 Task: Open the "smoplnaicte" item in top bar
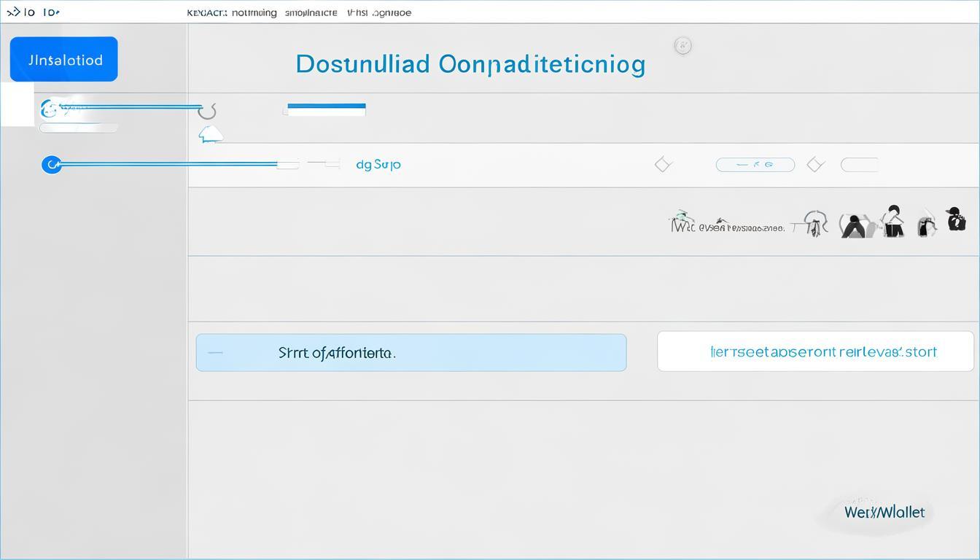pos(311,12)
